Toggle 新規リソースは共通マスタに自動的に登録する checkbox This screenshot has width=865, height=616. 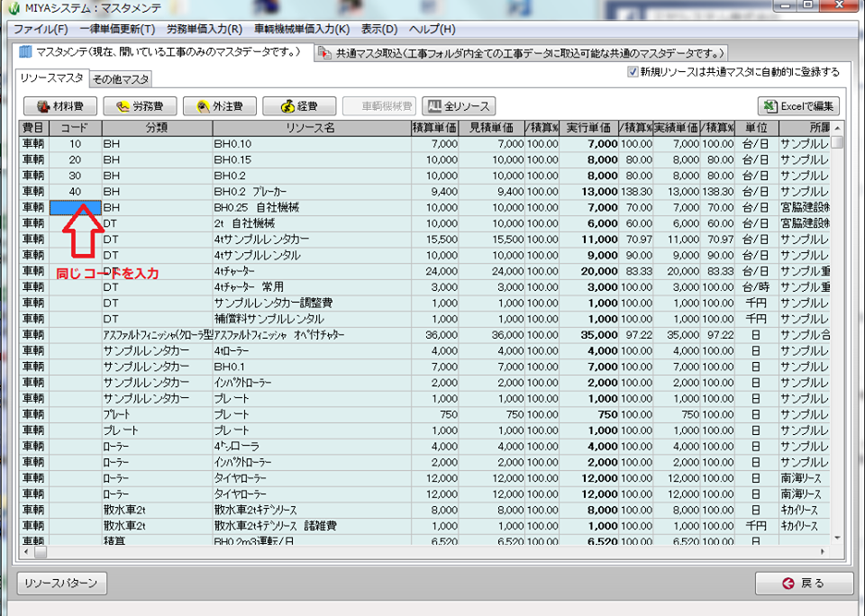point(633,72)
